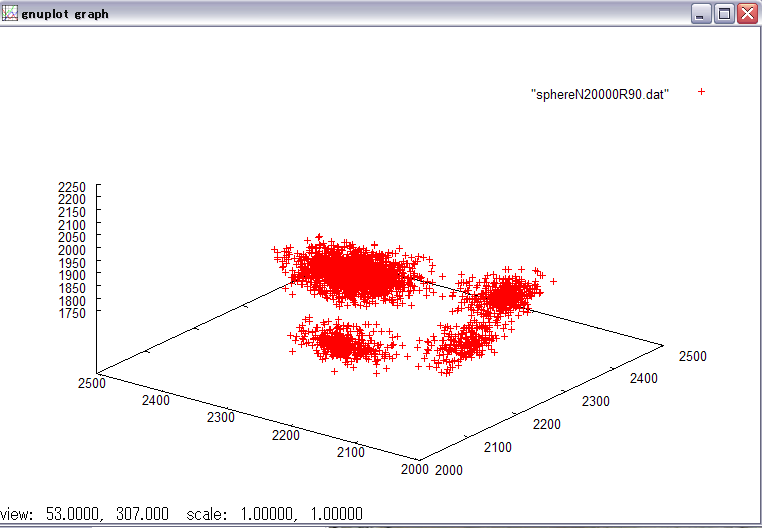Click the "view:" status bar label
This screenshot has height=528, width=762.
(x=17, y=514)
